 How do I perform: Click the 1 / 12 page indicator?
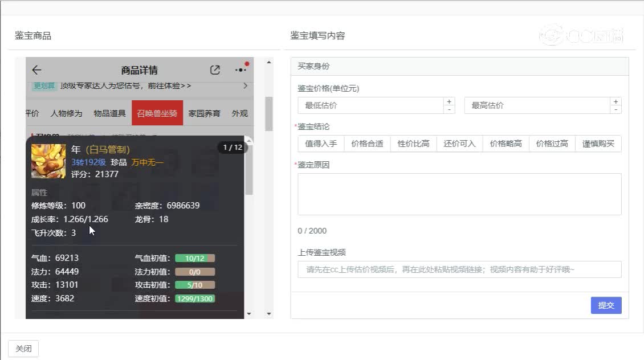tap(233, 148)
